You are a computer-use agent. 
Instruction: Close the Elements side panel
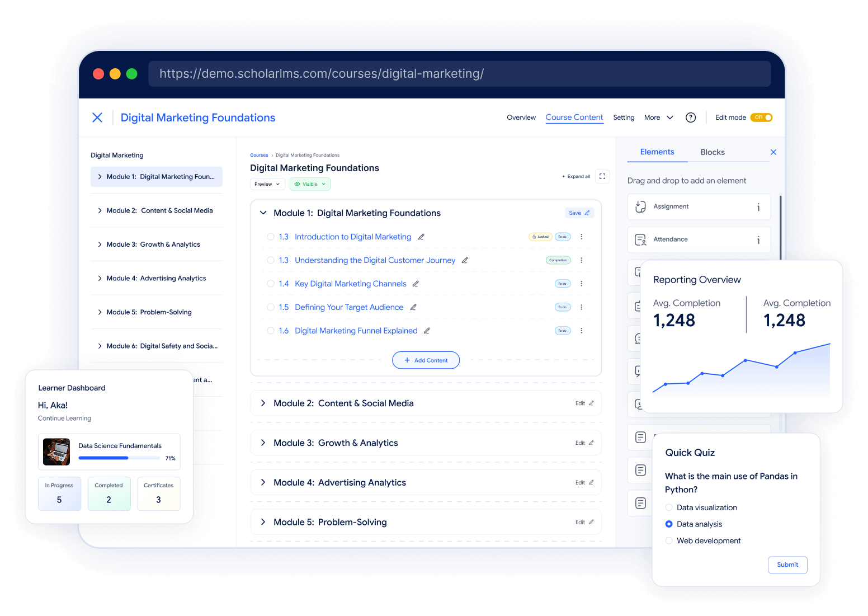click(773, 152)
